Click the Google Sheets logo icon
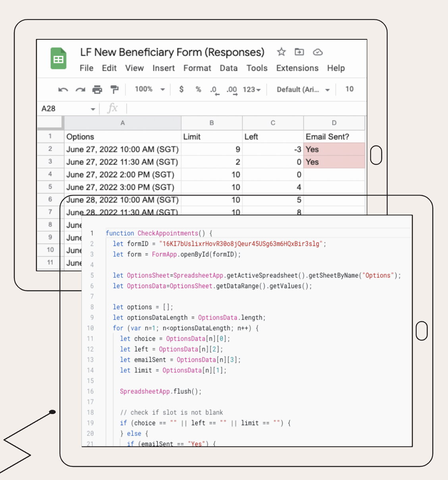Image resolution: width=448 pixels, height=480 pixels. 58,58
